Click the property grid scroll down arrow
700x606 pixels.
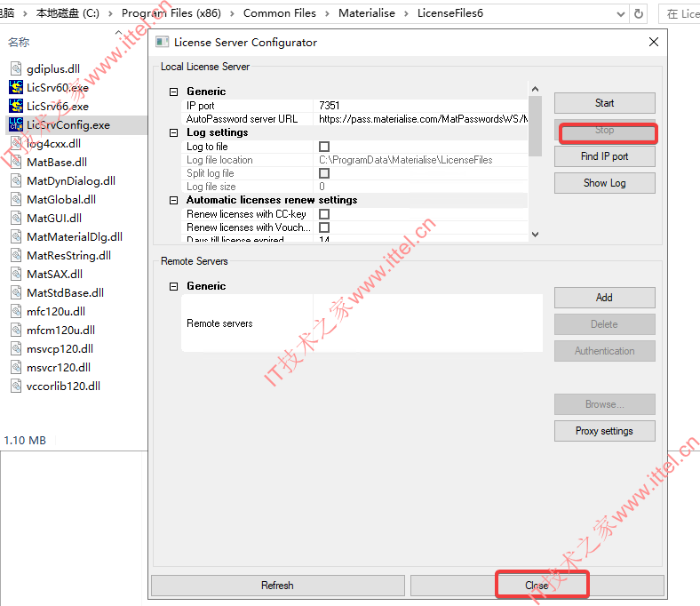[x=536, y=235]
